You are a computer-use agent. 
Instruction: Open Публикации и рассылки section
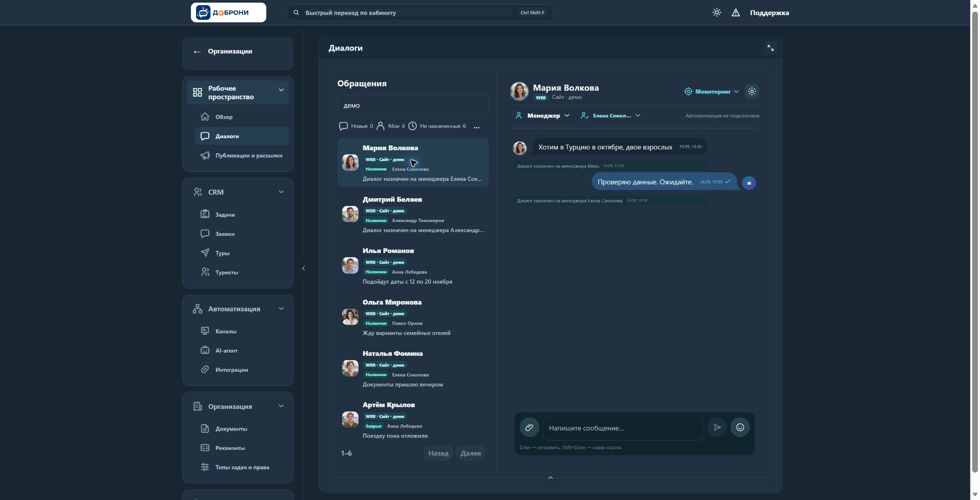(242, 155)
